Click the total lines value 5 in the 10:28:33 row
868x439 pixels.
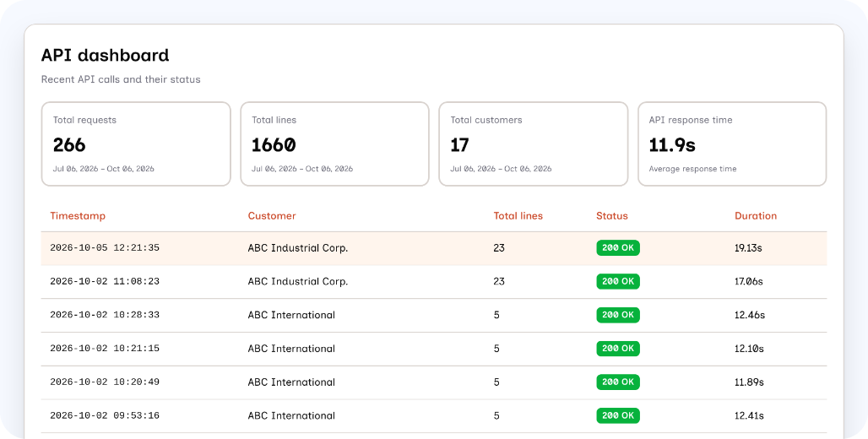[x=496, y=315]
